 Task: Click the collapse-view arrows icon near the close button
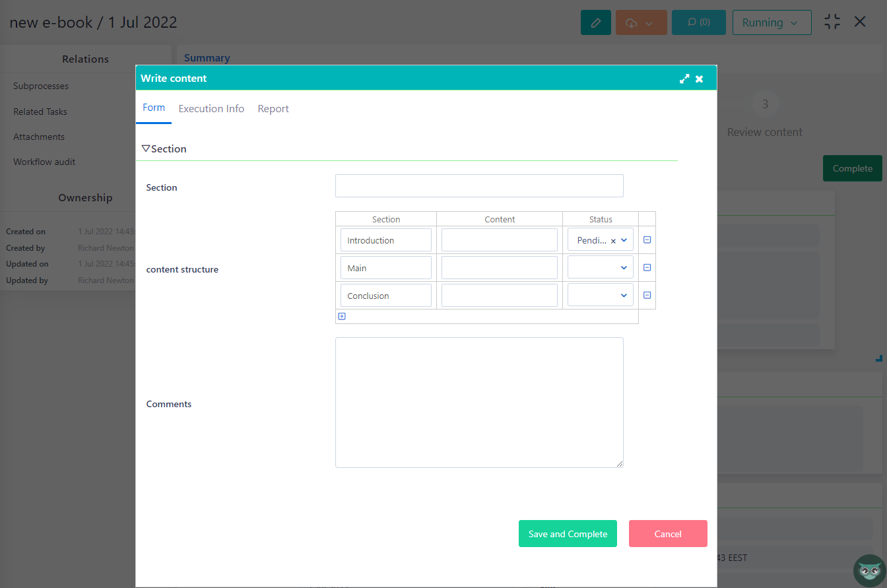click(x=832, y=21)
